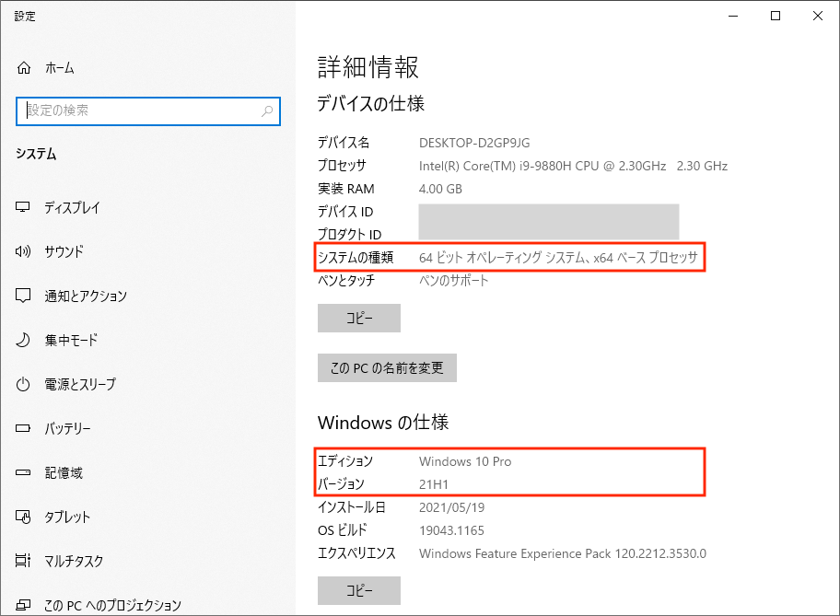
Task: Open タブレット via the tablet icon
Action: tap(23, 517)
